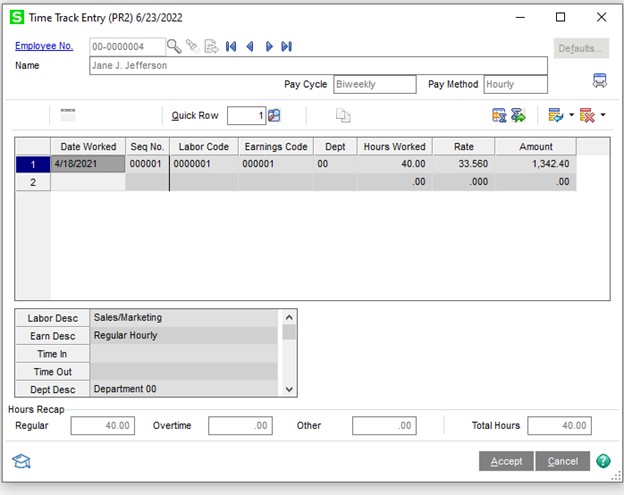Click the Defaults button

pos(581,48)
